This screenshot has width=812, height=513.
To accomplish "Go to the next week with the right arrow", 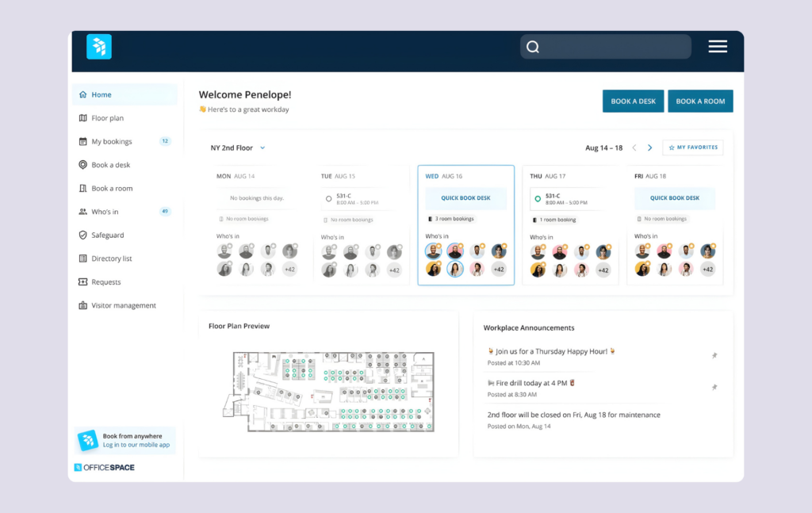I will click(x=649, y=147).
